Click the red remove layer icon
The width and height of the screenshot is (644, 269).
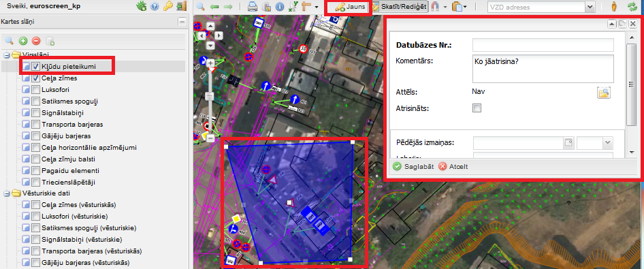pyautogui.click(x=36, y=41)
